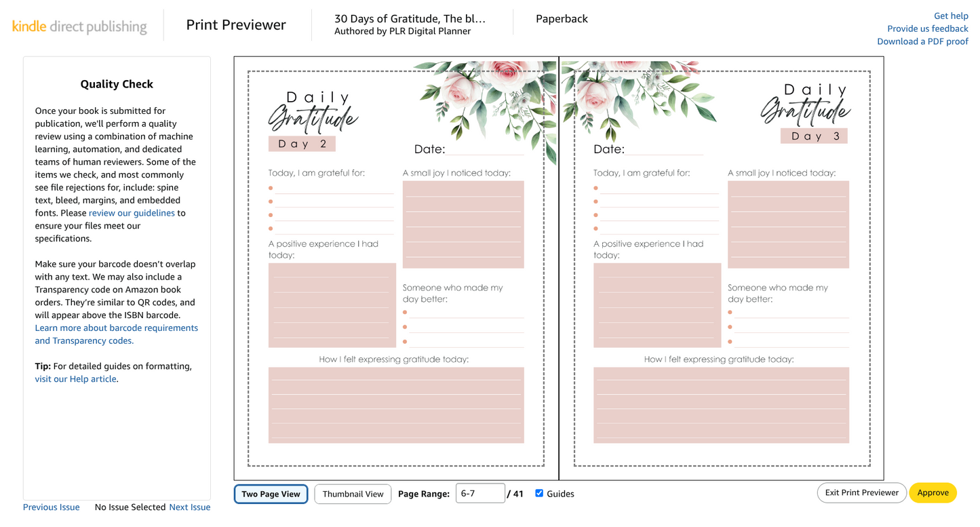This screenshot has width=980, height=527.
Task: Learn more about barcode requirements and Transparency codes
Action: pyautogui.click(x=116, y=334)
